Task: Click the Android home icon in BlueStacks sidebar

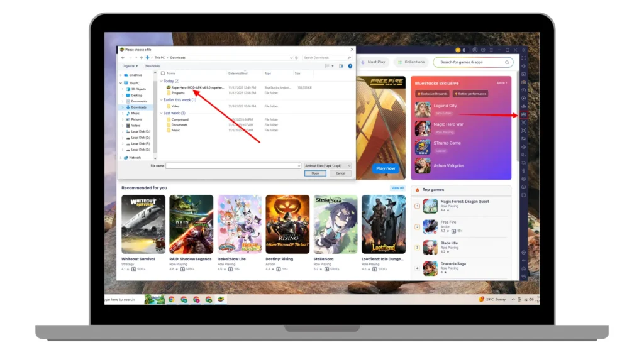Action: (x=523, y=268)
